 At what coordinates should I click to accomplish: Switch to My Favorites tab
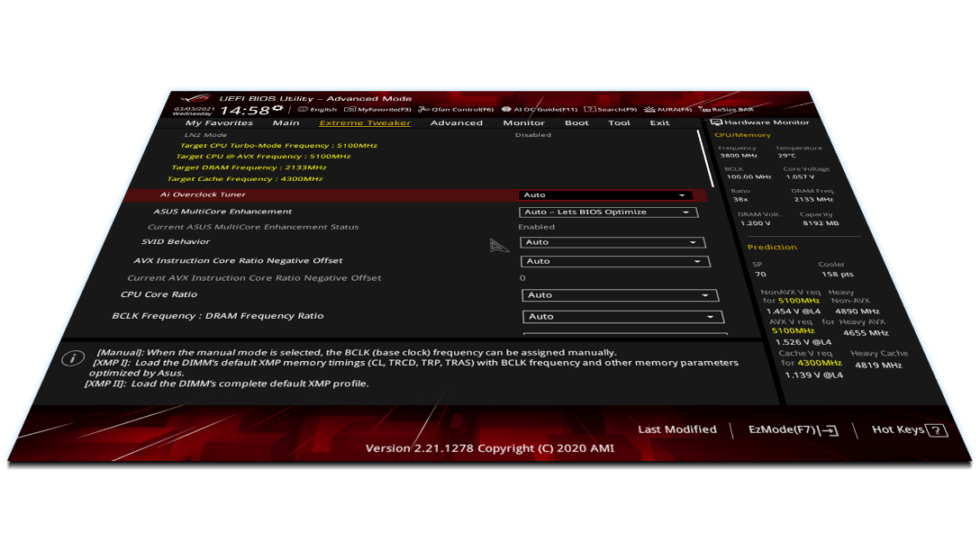pos(219,123)
